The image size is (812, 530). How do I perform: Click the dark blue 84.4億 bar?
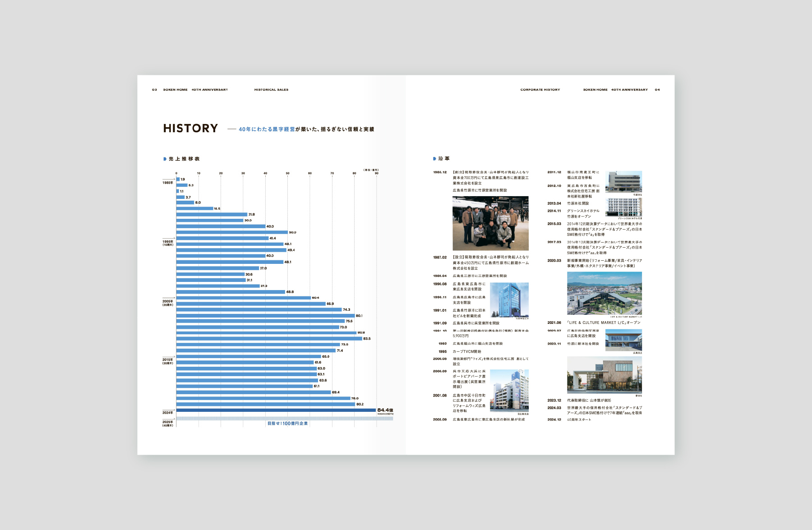pos(276,410)
